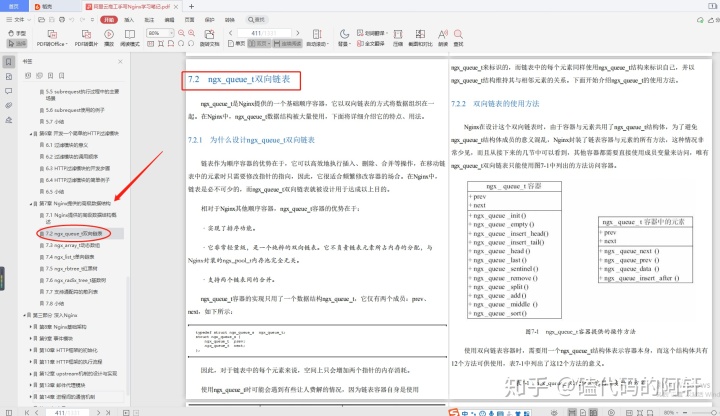Toggle single page (单页) view
Viewport: 720px width, 416px height.
tap(237, 44)
